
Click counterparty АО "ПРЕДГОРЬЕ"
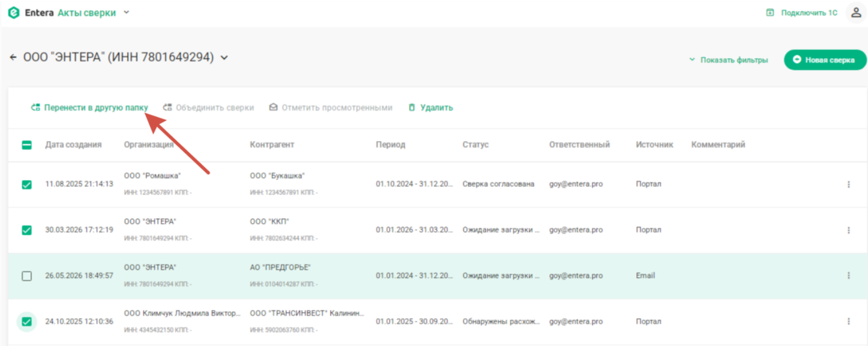(x=281, y=267)
